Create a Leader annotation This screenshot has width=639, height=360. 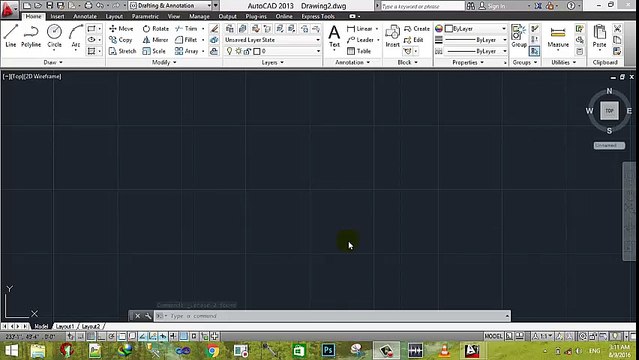point(360,40)
